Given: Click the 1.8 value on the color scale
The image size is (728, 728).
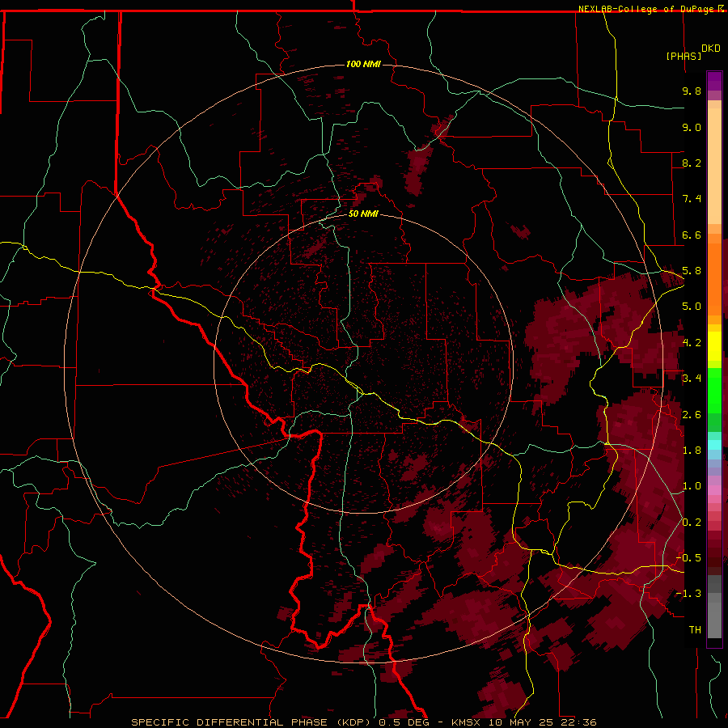Looking at the screenshot, I should (x=692, y=451).
